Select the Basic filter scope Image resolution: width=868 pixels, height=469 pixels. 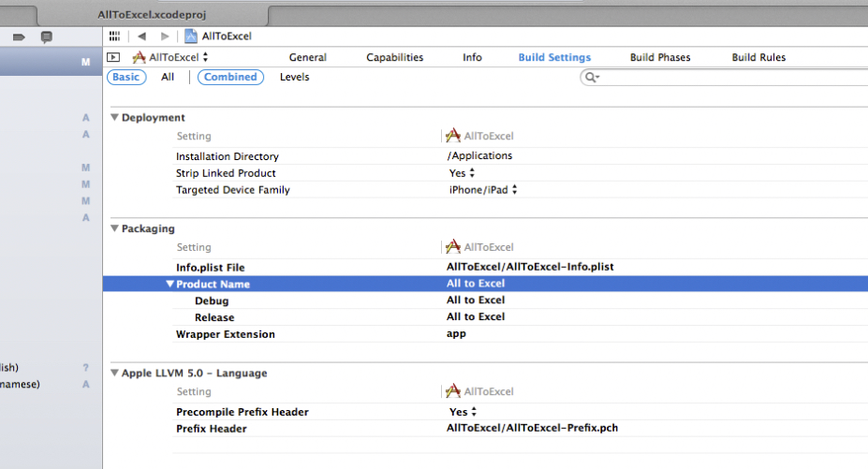click(x=126, y=77)
